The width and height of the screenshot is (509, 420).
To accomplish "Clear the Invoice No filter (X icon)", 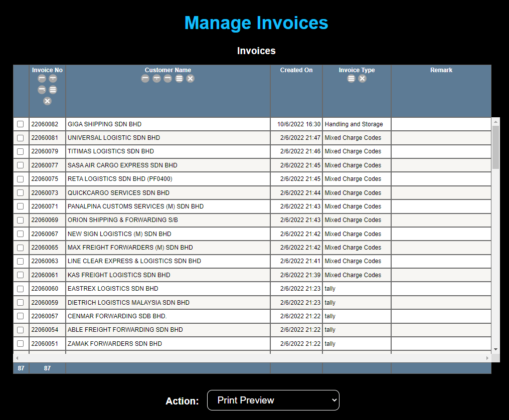I will tap(48, 101).
